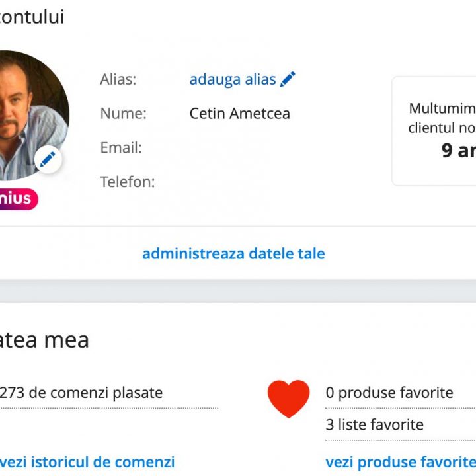476x476 pixels.
Task: Click the adauga alias link
Action: pyautogui.click(x=233, y=79)
